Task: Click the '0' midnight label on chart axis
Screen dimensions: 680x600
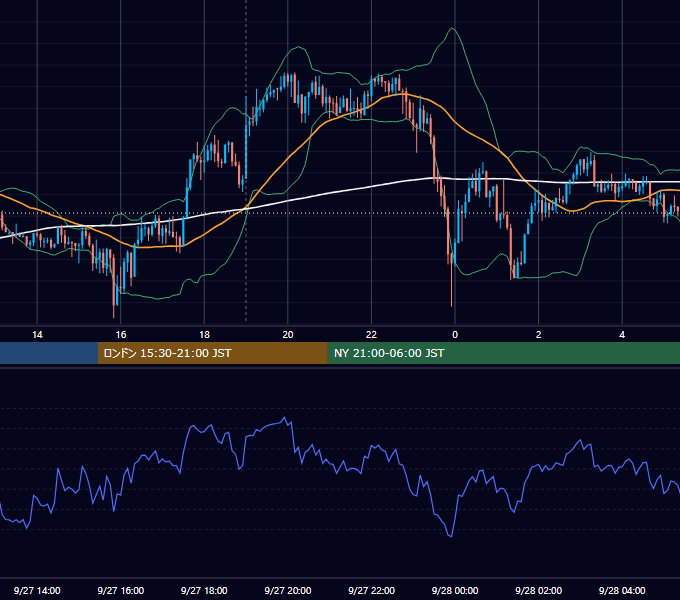Action: tap(455, 335)
